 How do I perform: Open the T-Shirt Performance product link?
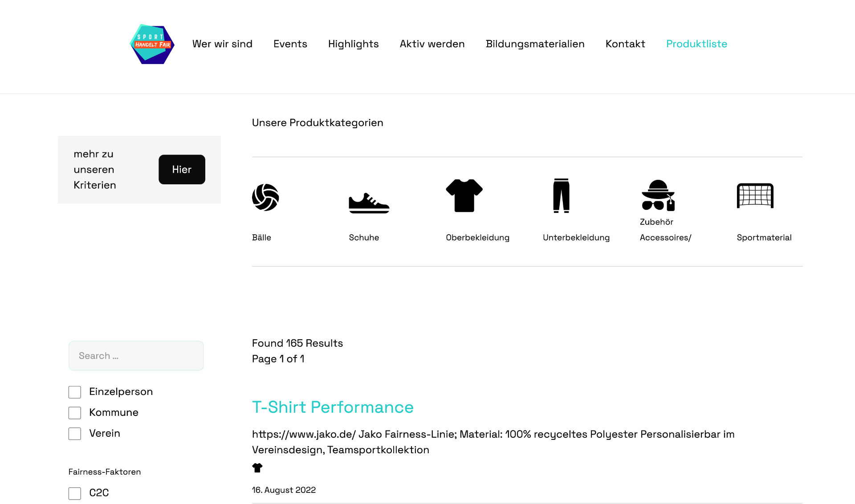333,407
